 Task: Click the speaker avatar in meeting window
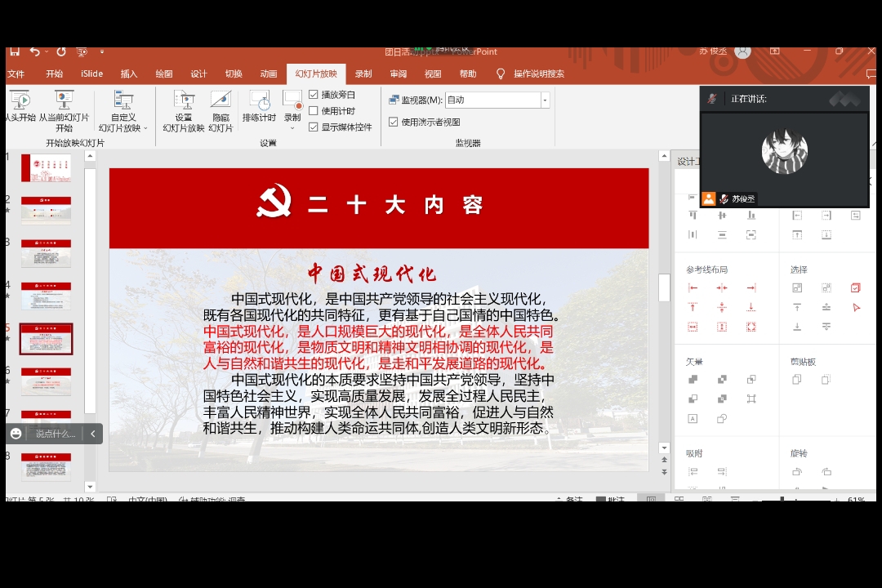(x=785, y=151)
